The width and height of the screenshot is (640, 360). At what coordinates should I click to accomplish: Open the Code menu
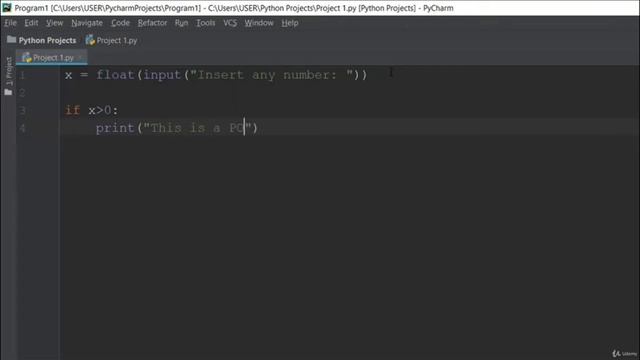(120, 23)
